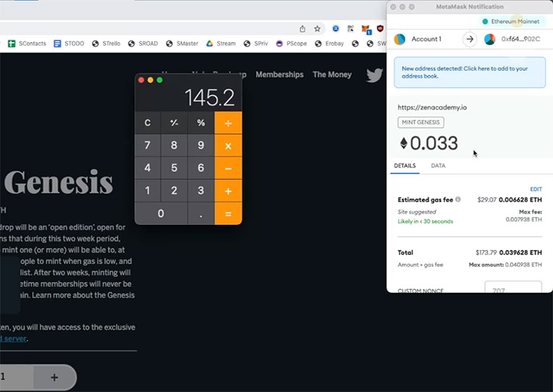The image size is (553, 392).
Task: Click calculator digit 5
Action: click(174, 168)
